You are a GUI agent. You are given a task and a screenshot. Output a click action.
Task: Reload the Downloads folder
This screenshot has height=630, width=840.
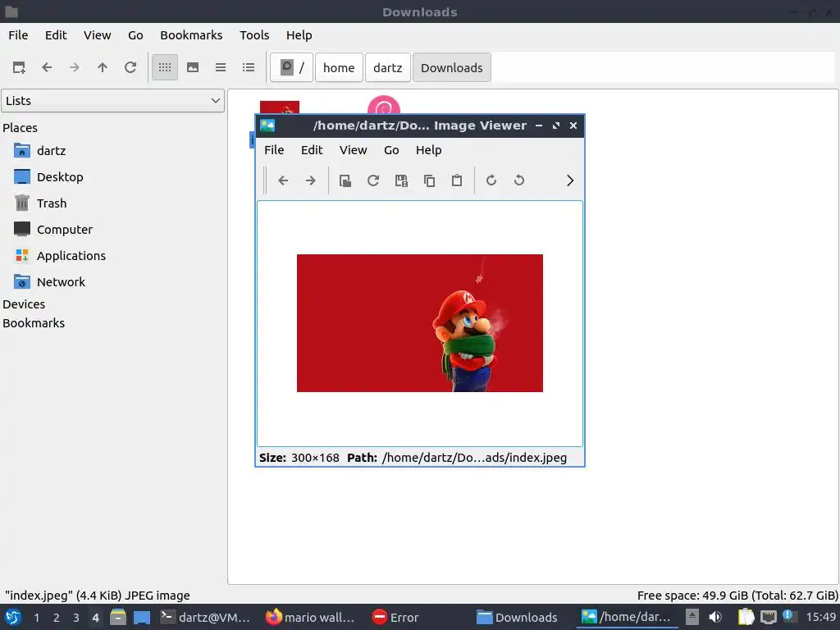pyautogui.click(x=130, y=67)
